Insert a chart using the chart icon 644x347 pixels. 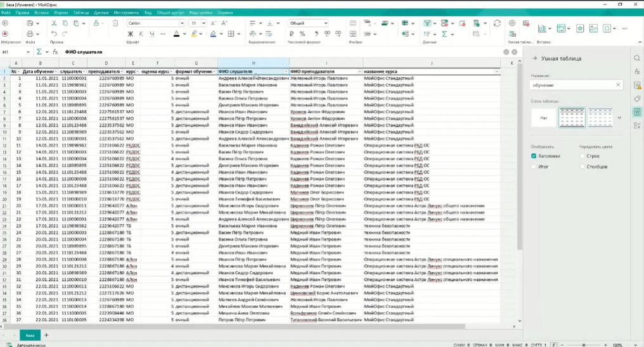pos(542,28)
